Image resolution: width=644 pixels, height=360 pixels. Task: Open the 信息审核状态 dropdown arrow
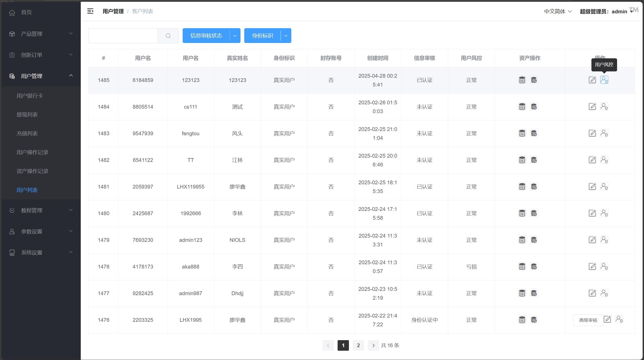click(235, 36)
